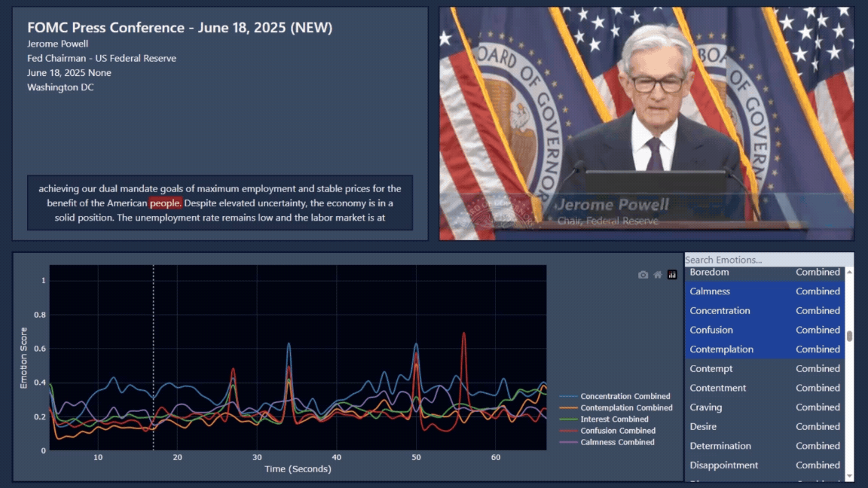Hide the Contemplation Combined line in the legend
Screen dimensions: 868x488
tap(626, 407)
